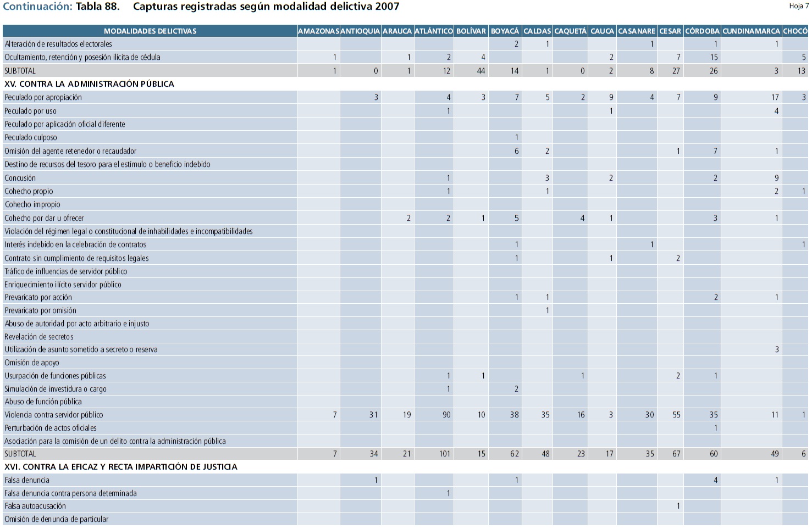Select the Concusión row label

[20, 178]
